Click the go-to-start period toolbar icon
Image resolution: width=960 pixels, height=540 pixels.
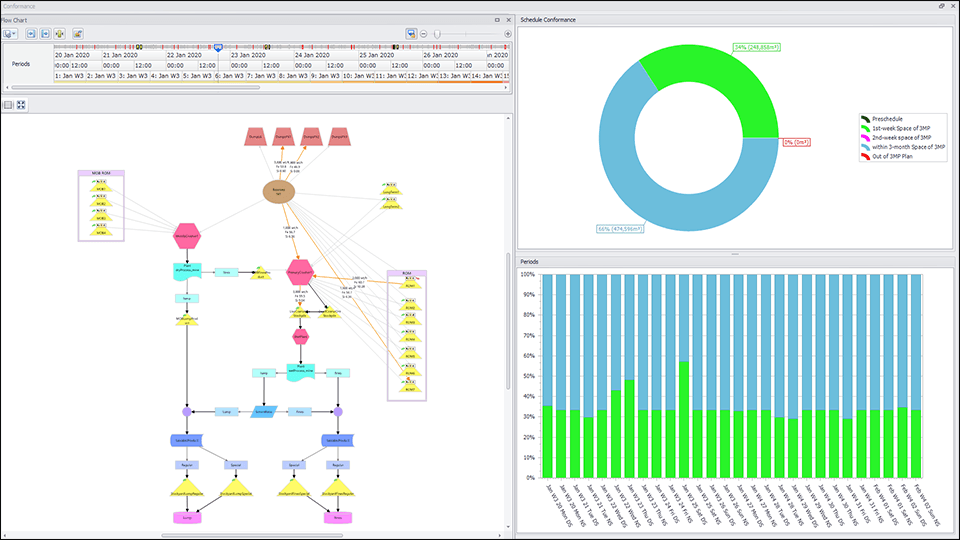31,34
